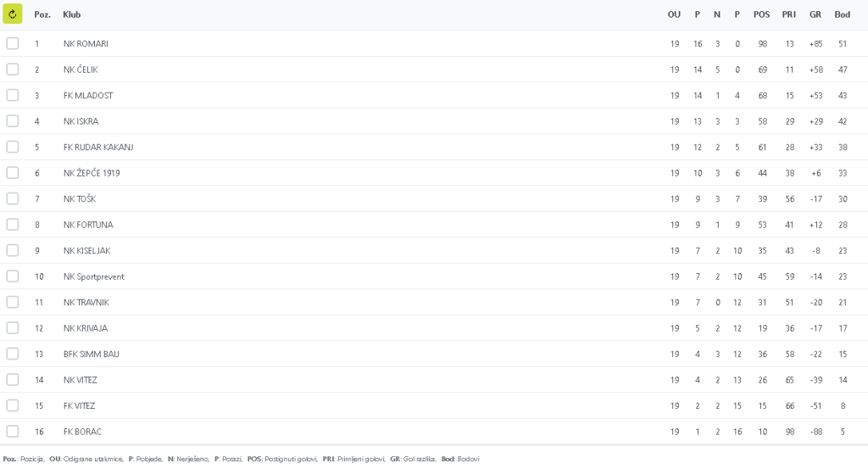
Task: Click the green refresh icon
Action: [12, 14]
